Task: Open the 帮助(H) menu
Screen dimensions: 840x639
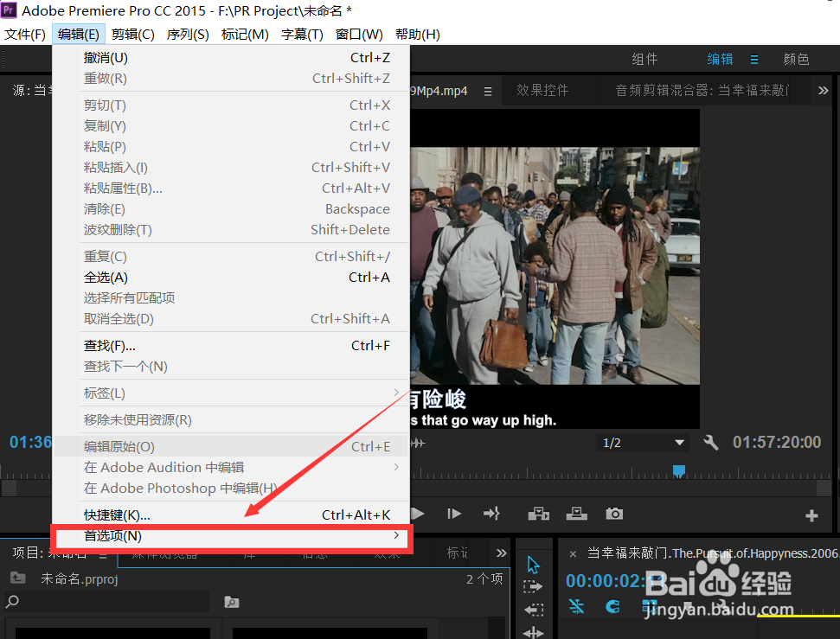Action: (417, 35)
